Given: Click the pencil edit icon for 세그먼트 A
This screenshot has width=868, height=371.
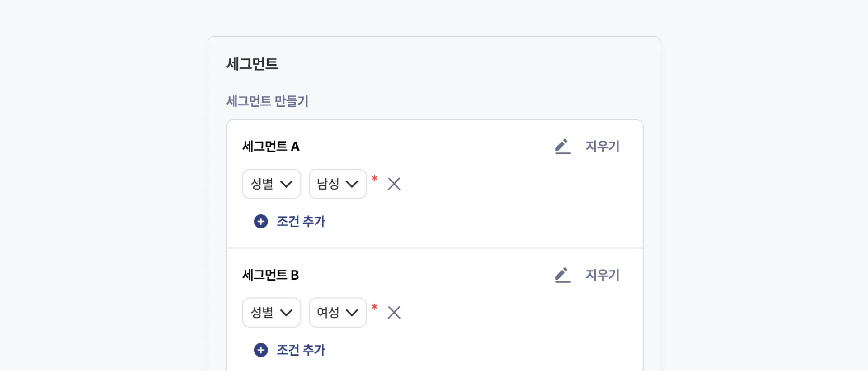Looking at the screenshot, I should pyautogui.click(x=562, y=147).
